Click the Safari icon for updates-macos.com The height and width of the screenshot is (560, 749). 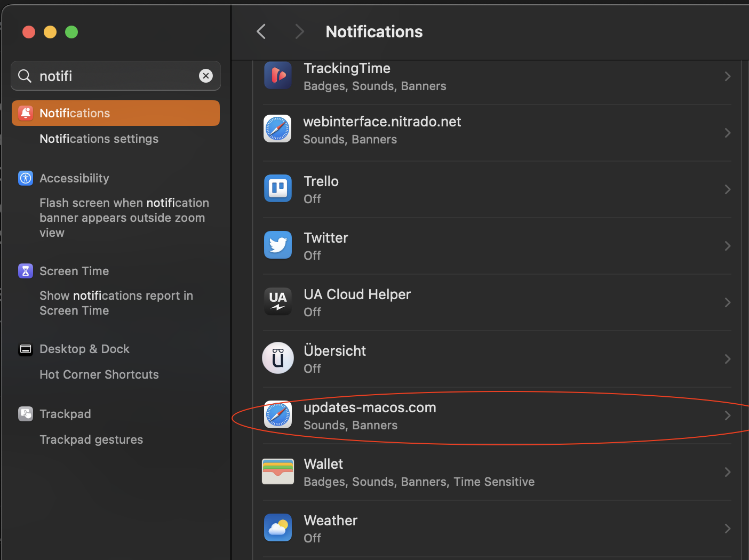coord(278,414)
